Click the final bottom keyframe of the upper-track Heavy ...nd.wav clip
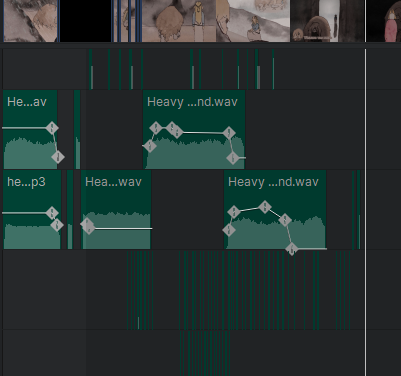This screenshot has height=376, width=401. (x=233, y=158)
